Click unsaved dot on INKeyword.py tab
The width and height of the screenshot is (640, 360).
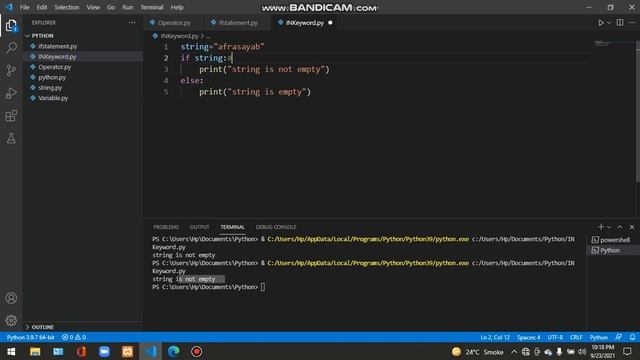point(330,23)
